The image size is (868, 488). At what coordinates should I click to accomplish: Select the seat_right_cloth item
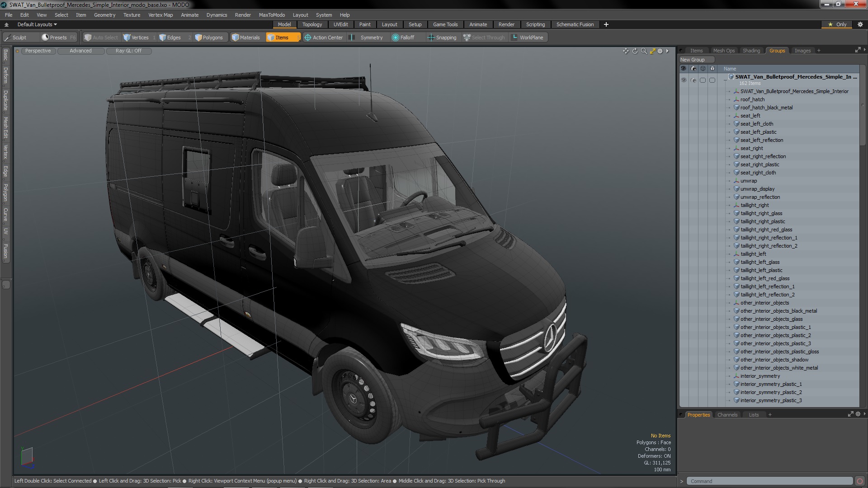point(758,173)
